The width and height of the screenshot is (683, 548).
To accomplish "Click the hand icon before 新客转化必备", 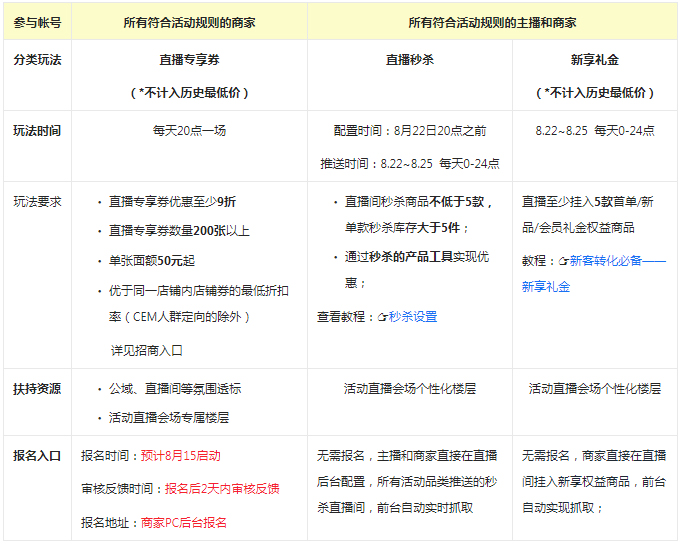I will [x=563, y=261].
